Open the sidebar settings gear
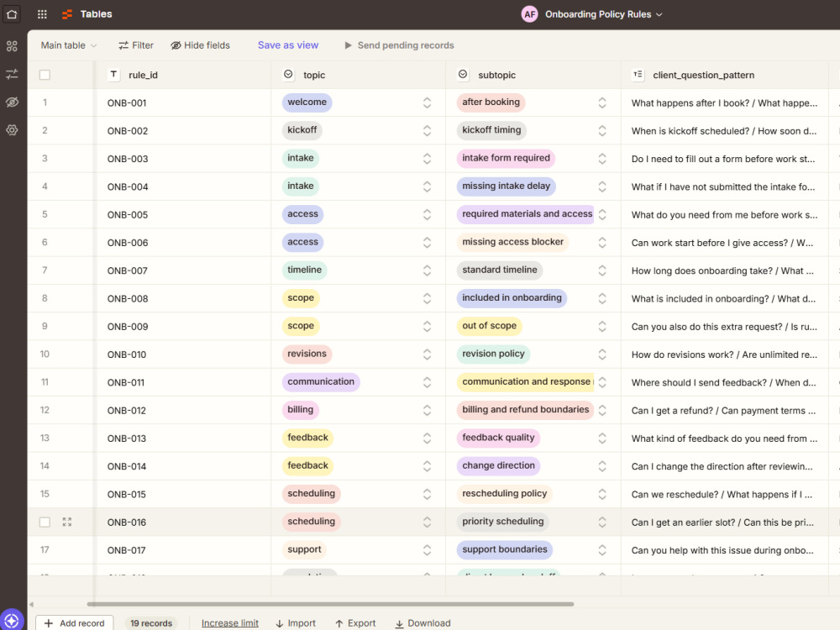 pyautogui.click(x=12, y=129)
